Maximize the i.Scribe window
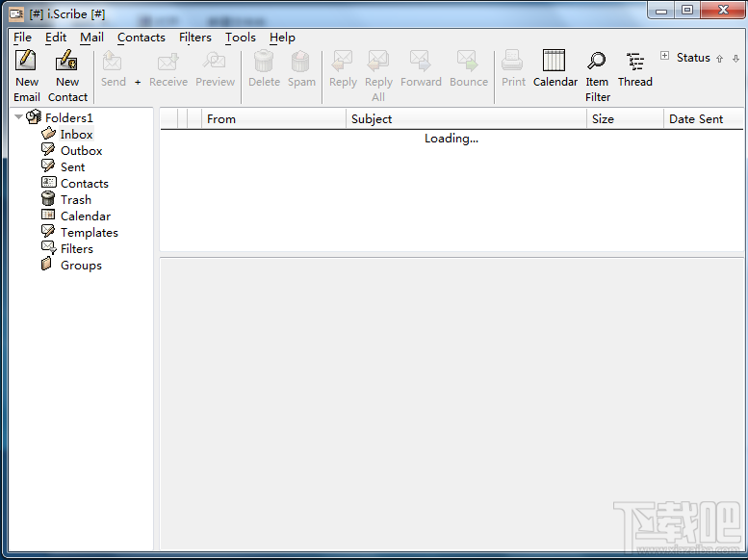 [x=687, y=10]
